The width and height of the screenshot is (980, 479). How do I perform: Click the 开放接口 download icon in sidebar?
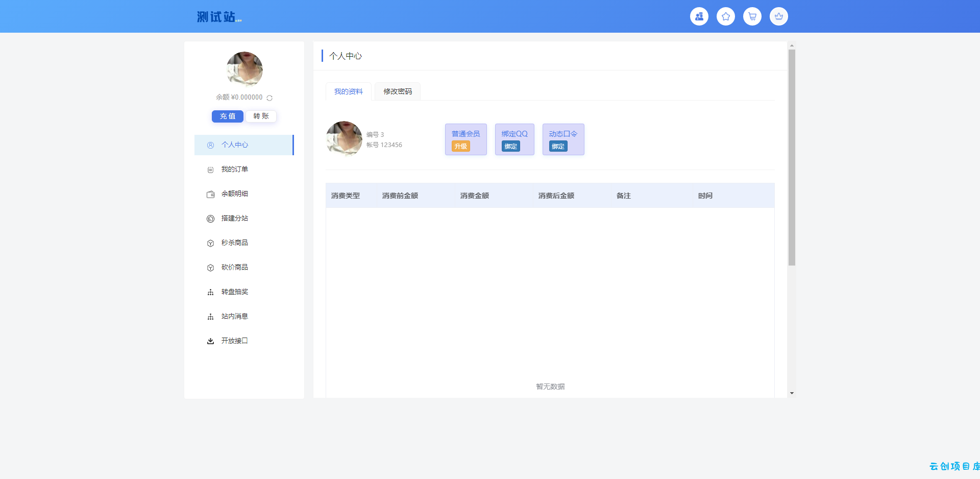pos(210,341)
